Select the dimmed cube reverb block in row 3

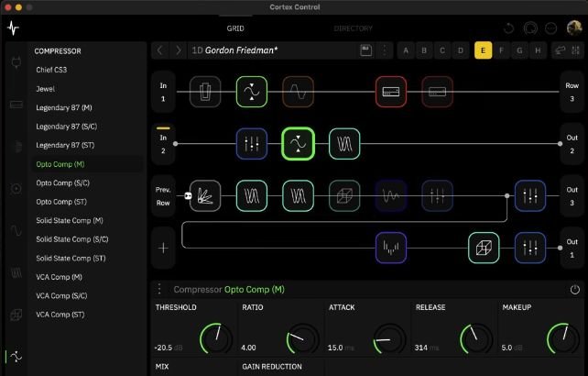tap(344, 195)
